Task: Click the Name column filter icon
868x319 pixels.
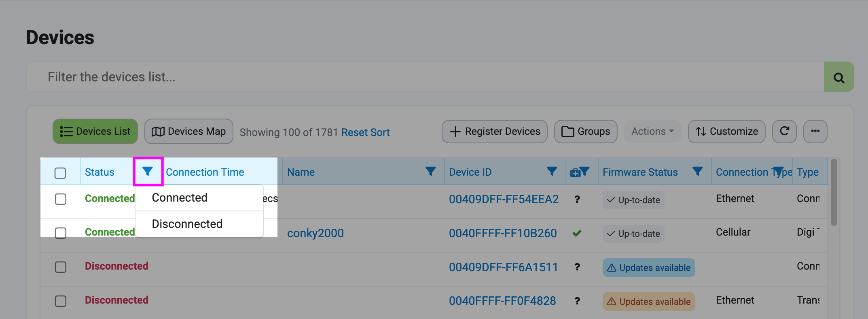Action: 430,172
